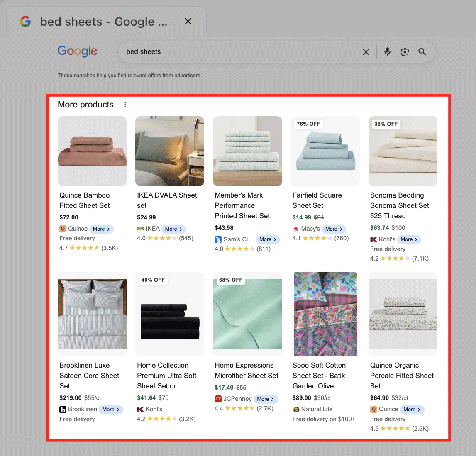Click the $72.00 price
The image size is (476, 456).
[x=68, y=217]
